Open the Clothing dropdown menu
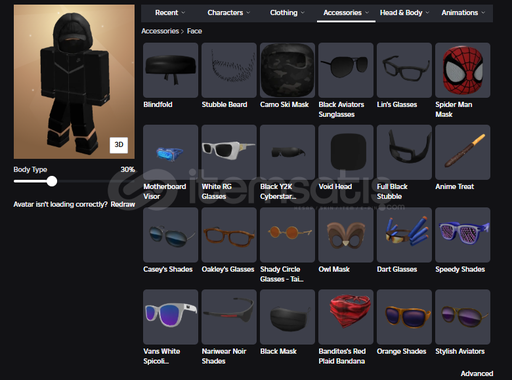This screenshot has height=380, width=512. [287, 13]
